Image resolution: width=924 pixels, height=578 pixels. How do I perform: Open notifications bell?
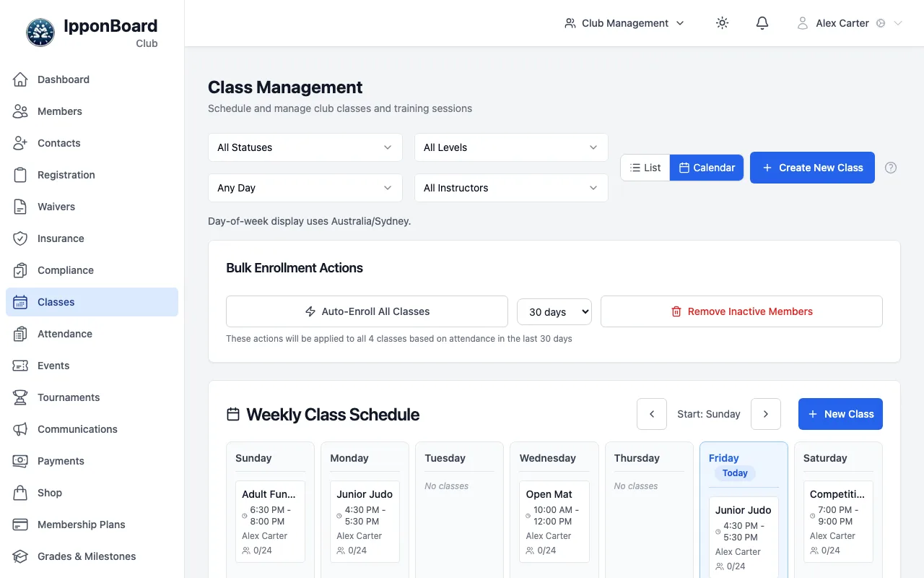coord(762,23)
